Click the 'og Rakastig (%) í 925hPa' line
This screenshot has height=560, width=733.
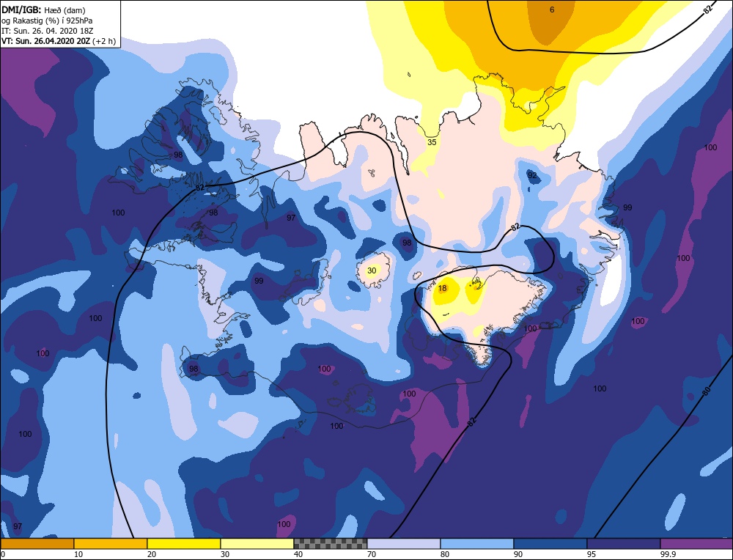point(47,20)
